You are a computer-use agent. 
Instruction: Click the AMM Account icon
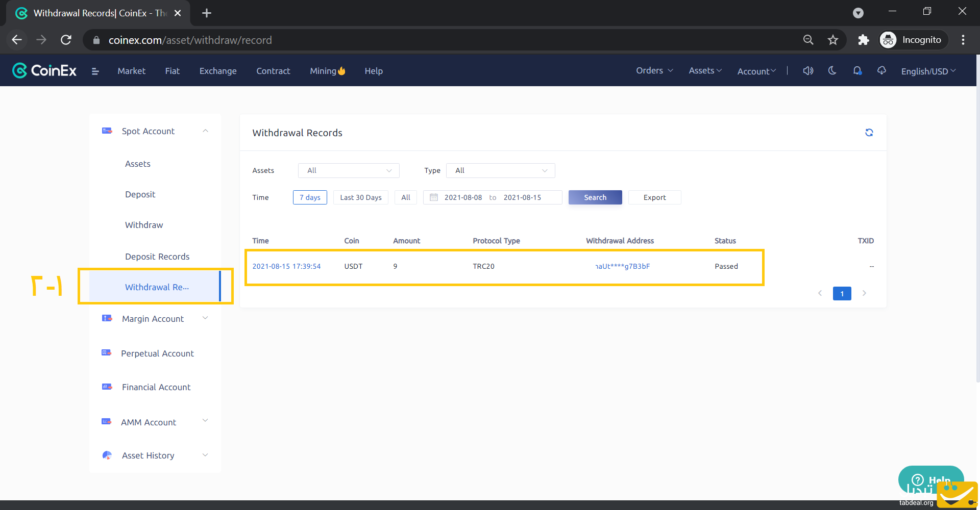pyautogui.click(x=107, y=422)
